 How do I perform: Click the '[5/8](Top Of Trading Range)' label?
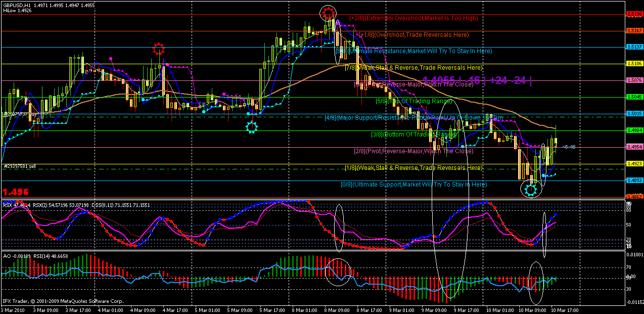click(x=414, y=101)
